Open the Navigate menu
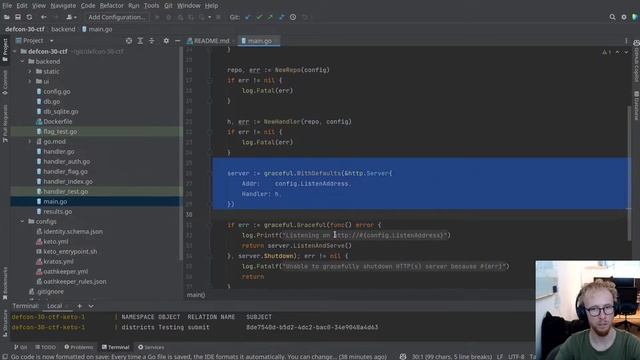Viewport: 640px width, 360px height. point(63,6)
